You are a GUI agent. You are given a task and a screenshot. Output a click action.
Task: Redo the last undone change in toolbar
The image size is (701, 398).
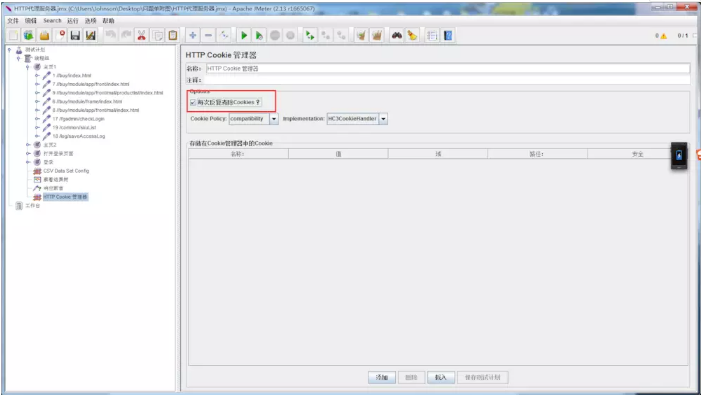click(x=126, y=35)
